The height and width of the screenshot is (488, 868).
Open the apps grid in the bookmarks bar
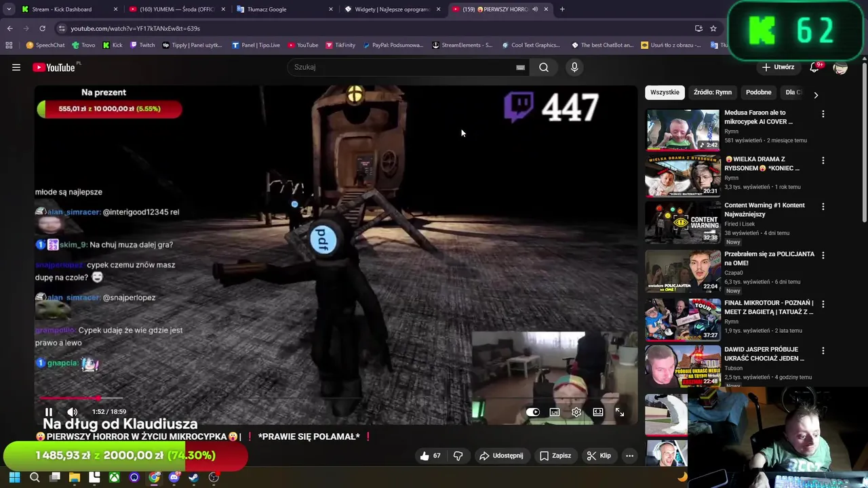click(x=9, y=45)
